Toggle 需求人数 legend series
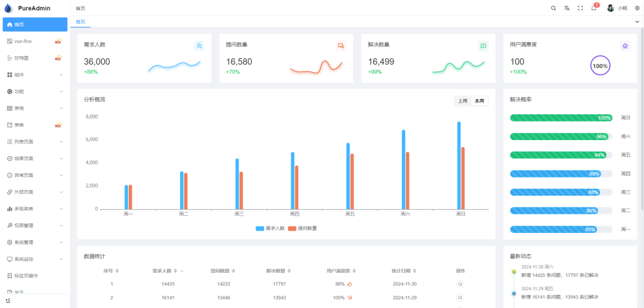This screenshot has width=644, height=308. click(270, 228)
